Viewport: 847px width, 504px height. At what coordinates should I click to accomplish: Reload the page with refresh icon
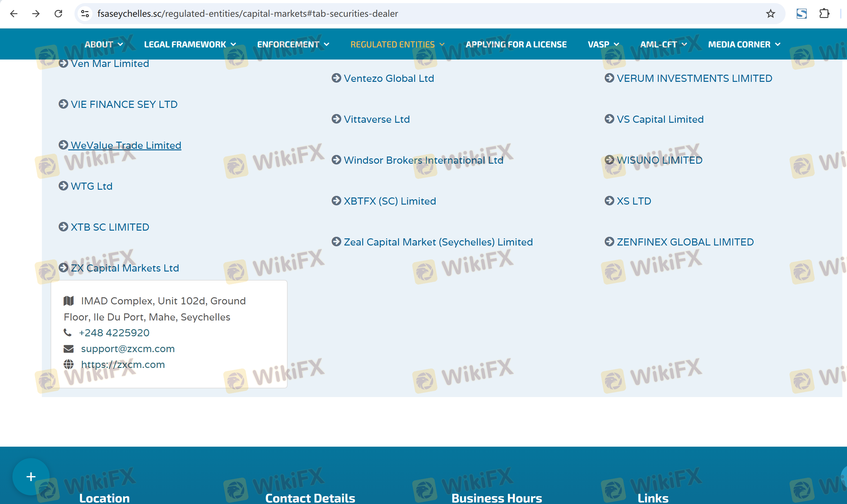pyautogui.click(x=58, y=14)
